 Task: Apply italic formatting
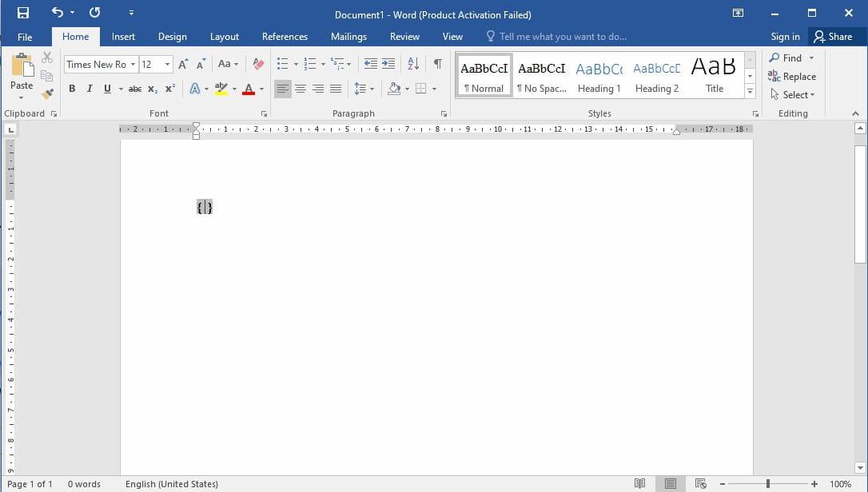(89, 89)
